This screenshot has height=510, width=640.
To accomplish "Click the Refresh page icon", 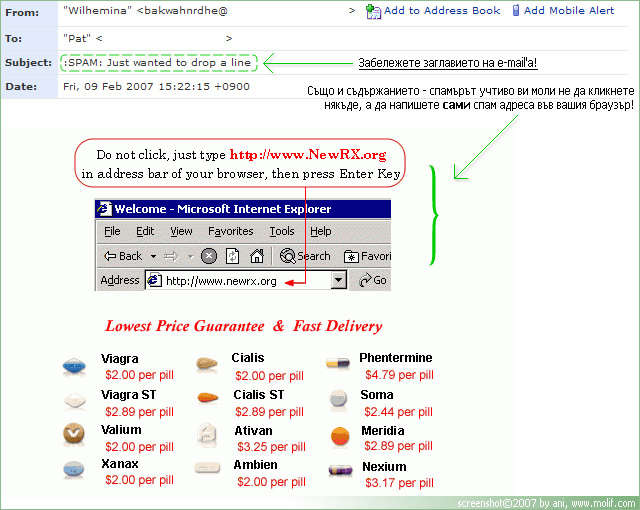I will (233, 256).
